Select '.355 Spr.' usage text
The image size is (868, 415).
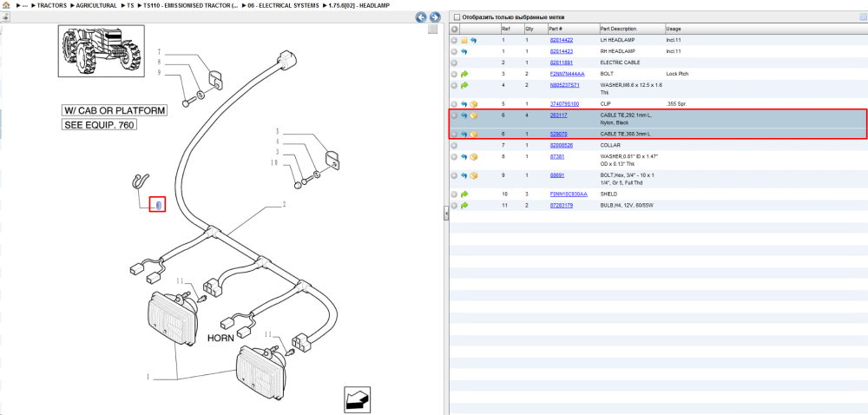(676, 104)
